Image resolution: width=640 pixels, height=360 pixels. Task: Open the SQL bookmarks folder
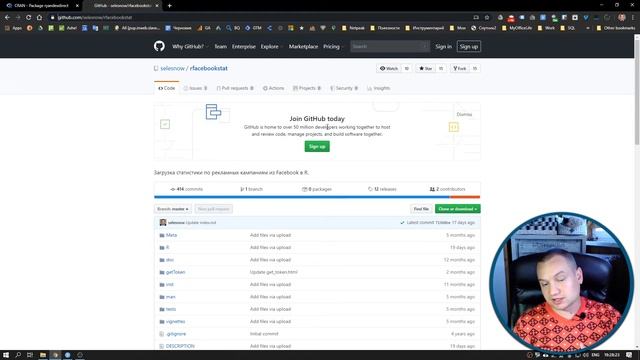click(568, 28)
